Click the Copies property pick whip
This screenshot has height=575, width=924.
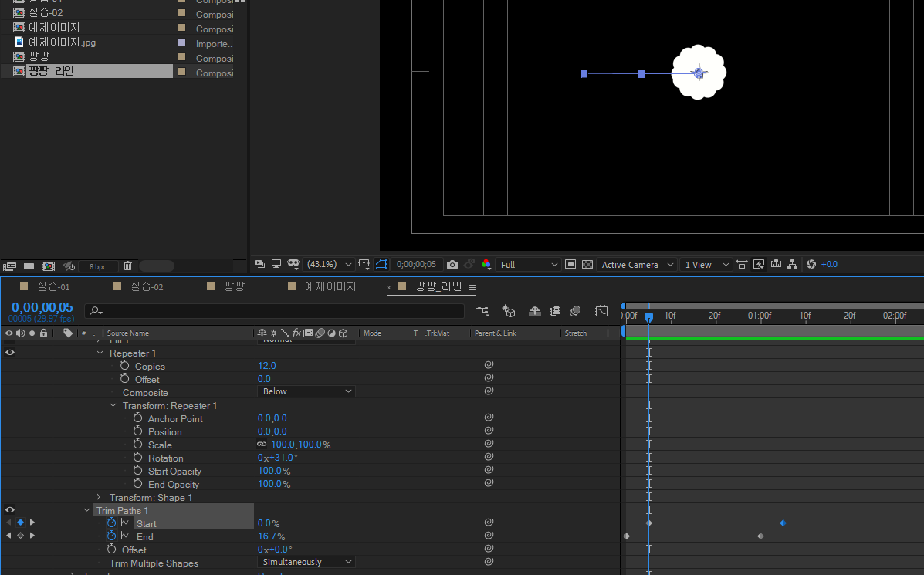(489, 365)
